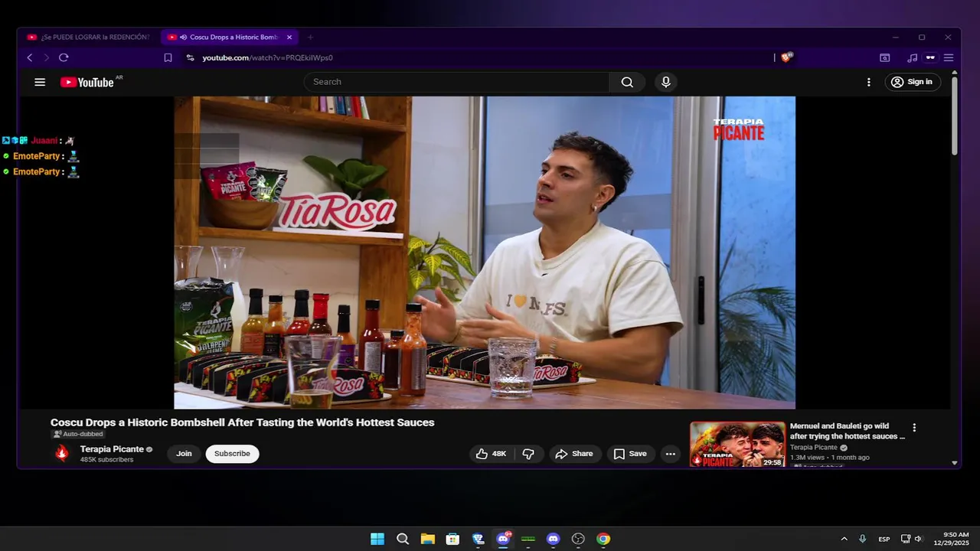Click the video player to pause
The image size is (980, 551).
(485, 253)
